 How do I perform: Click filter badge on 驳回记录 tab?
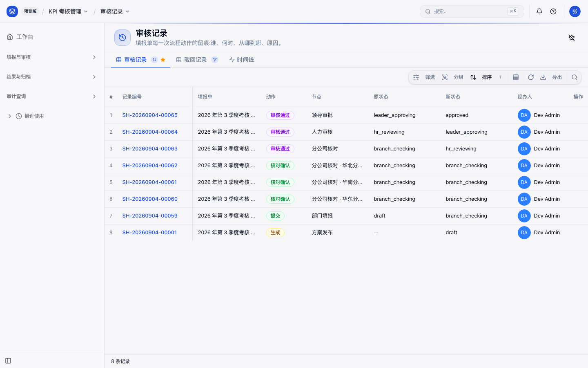(x=215, y=60)
